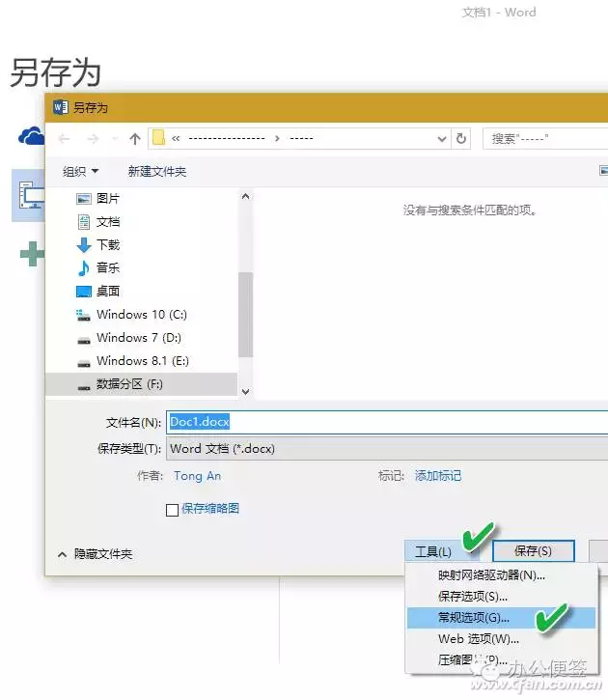Click the Word icon in dialog title bar
This screenshot has height=700, width=608.
[61, 107]
